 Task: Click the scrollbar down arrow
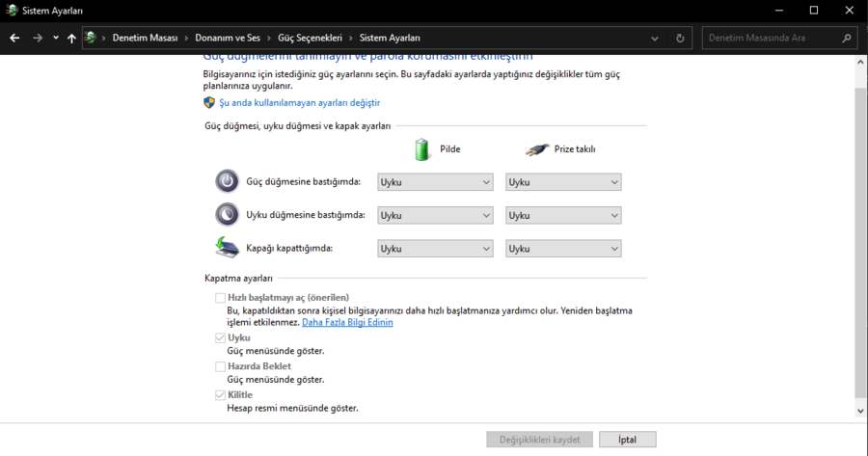860,412
